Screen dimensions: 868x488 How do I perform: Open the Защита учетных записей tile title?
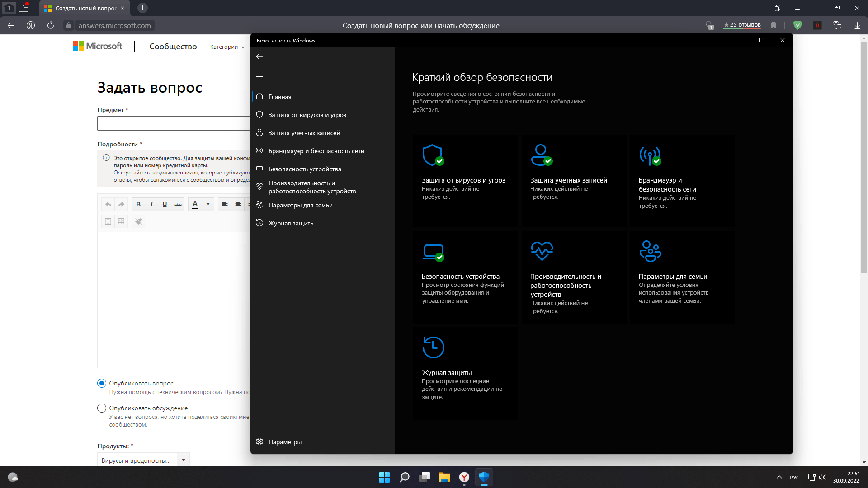pyautogui.click(x=569, y=180)
